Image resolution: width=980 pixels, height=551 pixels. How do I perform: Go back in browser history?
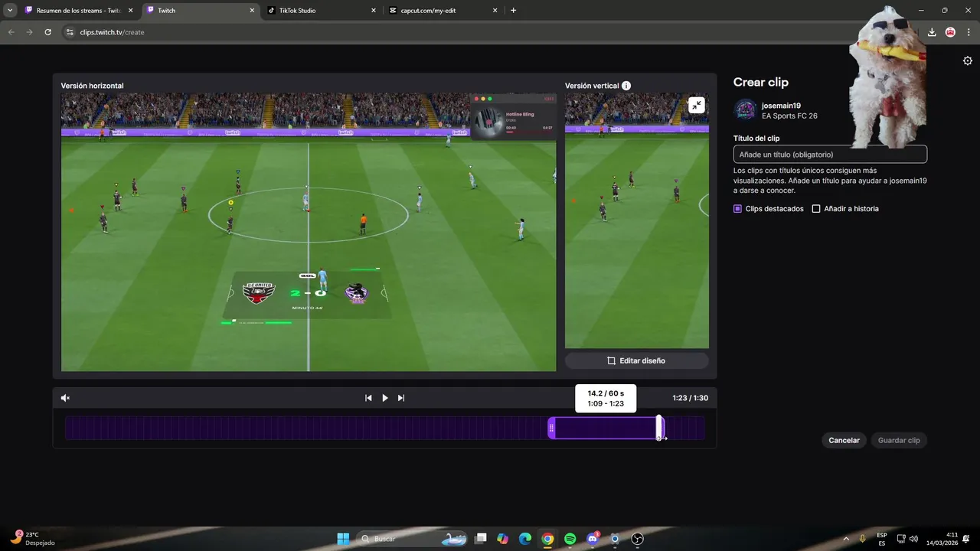(11, 32)
